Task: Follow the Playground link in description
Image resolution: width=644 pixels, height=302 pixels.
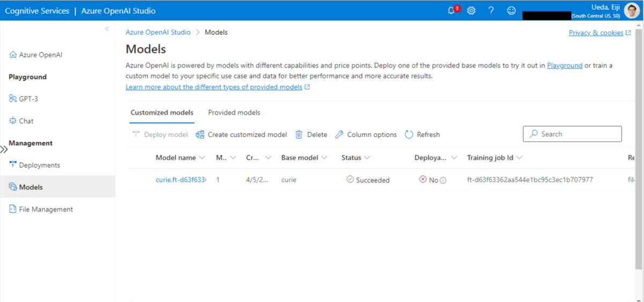Action: tap(565, 65)
